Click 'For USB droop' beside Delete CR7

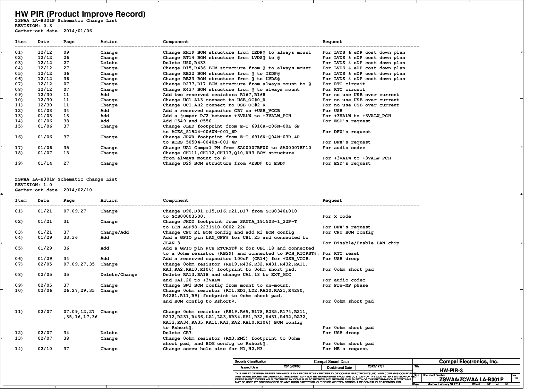pos(341,333)
